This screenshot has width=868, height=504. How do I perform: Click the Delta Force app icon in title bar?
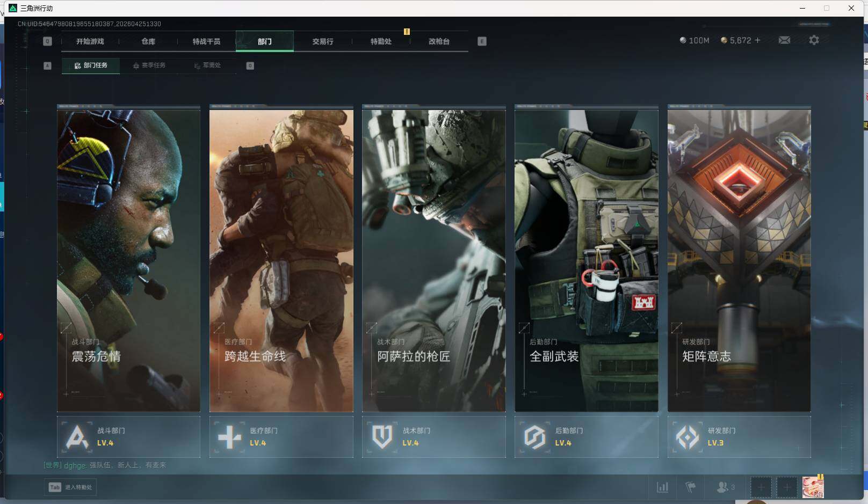click(13, 8)
